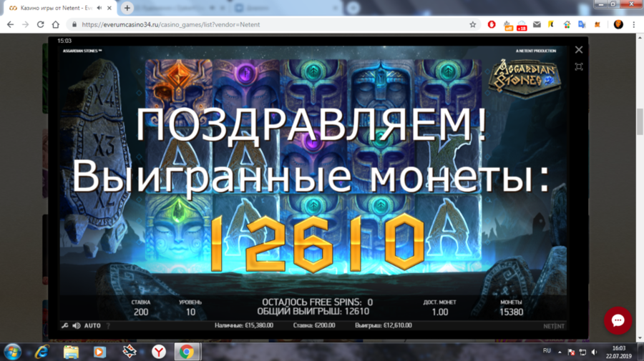The image size is (644, 361).
Task: Mute the slot game sound
Action: 77,326
